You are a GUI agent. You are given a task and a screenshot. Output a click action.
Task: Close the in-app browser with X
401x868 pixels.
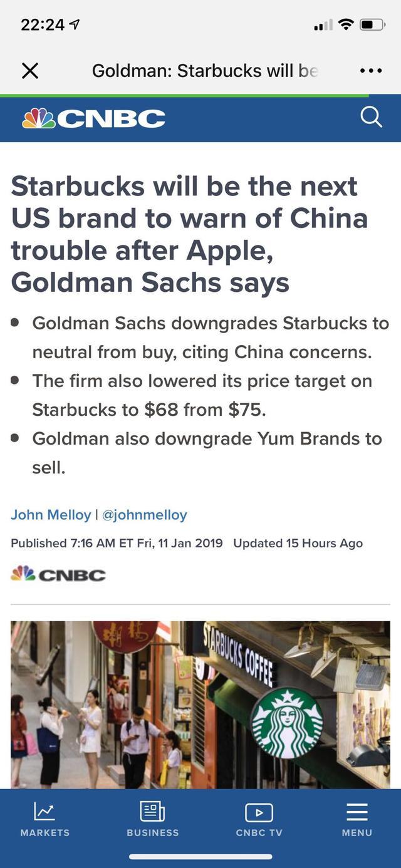click(30, 71)
